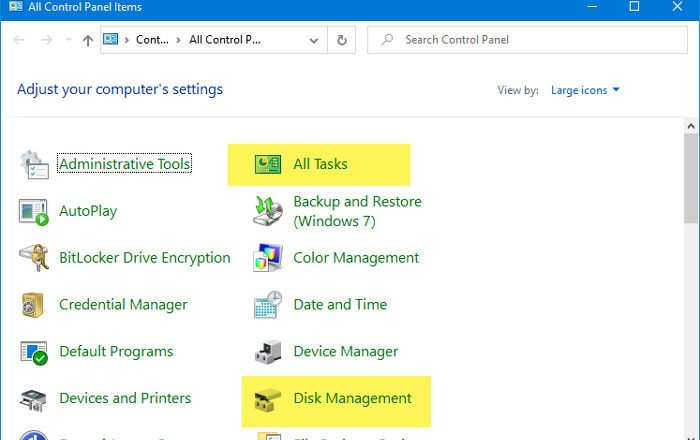Open the View by Large icons dropdown
This screenshot has height=440, width=700.
pyautogui.click(x=585, y=90)
